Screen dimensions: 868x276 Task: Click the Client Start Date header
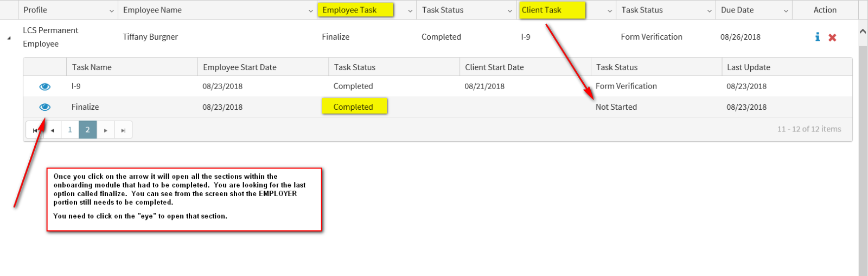coord(494,67)
